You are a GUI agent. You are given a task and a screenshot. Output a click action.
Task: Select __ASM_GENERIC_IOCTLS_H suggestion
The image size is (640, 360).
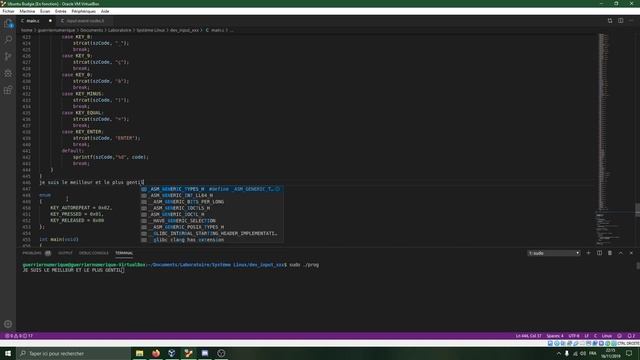point(212,208)
